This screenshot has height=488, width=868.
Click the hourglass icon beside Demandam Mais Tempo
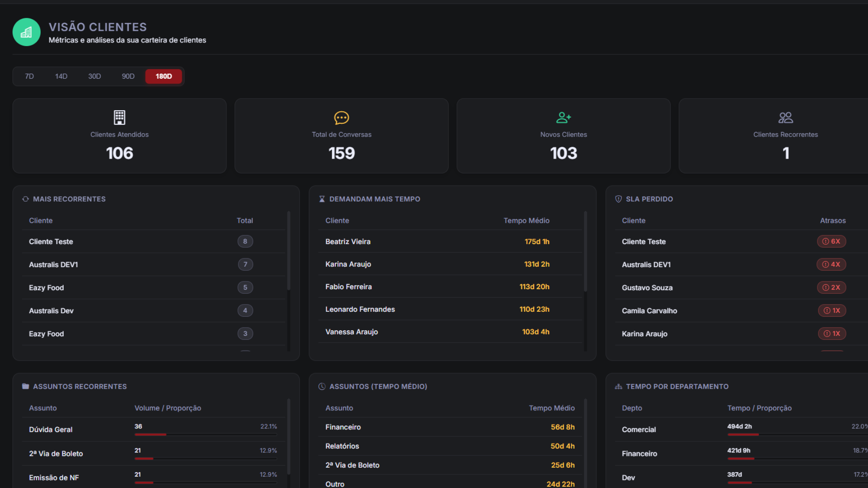point(322,199)
